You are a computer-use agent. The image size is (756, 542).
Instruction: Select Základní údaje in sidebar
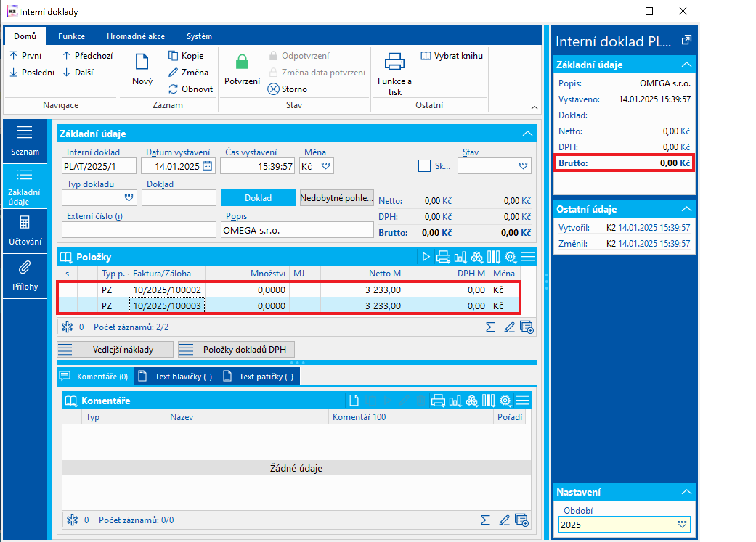25,186
